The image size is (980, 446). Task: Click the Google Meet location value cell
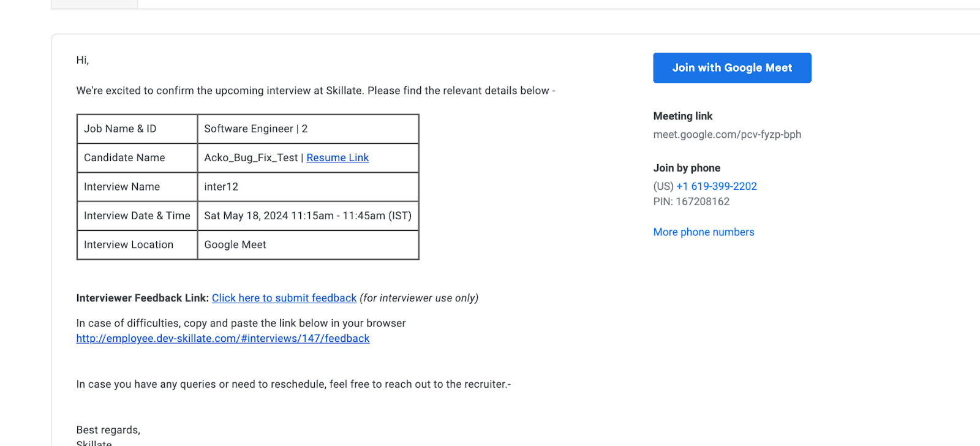pyautogui.click(x=308, y=245)
